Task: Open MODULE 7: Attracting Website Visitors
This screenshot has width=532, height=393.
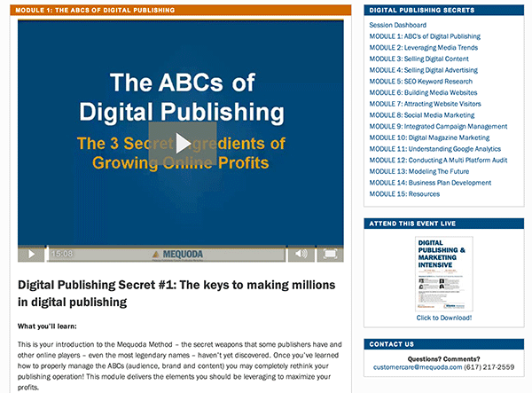Action: pos(425,104)
